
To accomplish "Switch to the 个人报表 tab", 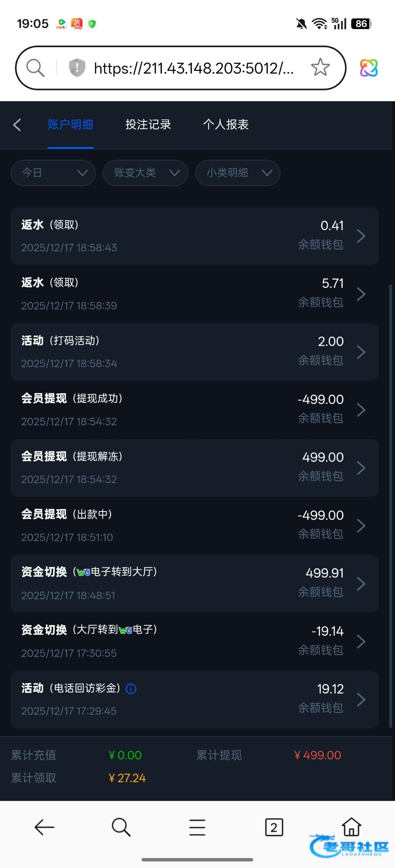I will tap(226, 125).
